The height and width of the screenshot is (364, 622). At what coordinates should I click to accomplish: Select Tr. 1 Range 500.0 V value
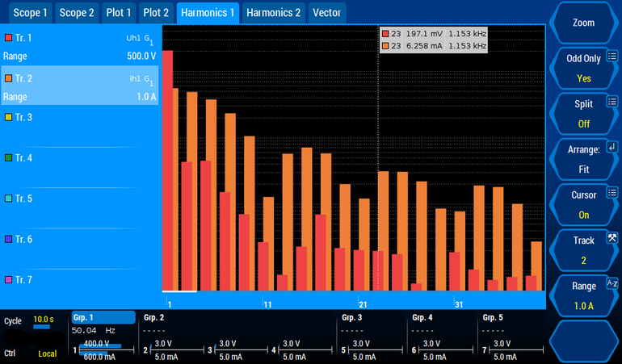(141, 56)
